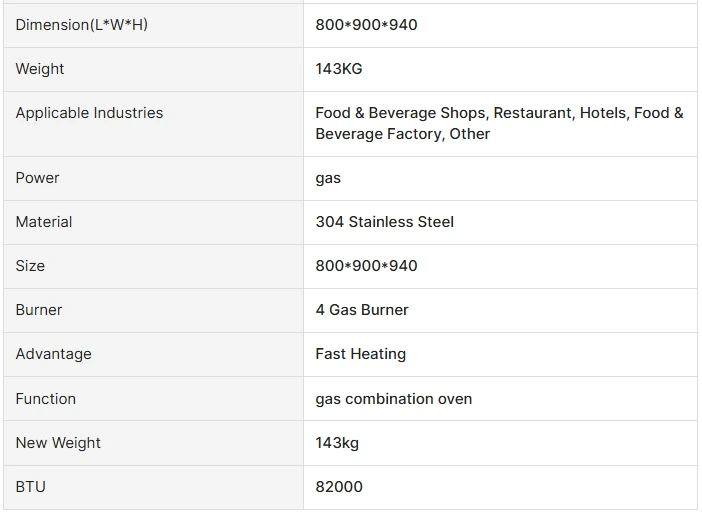Click the Dimension(L*W*H) label cell
The image size is (702, 514).
[x=81, y=25]
